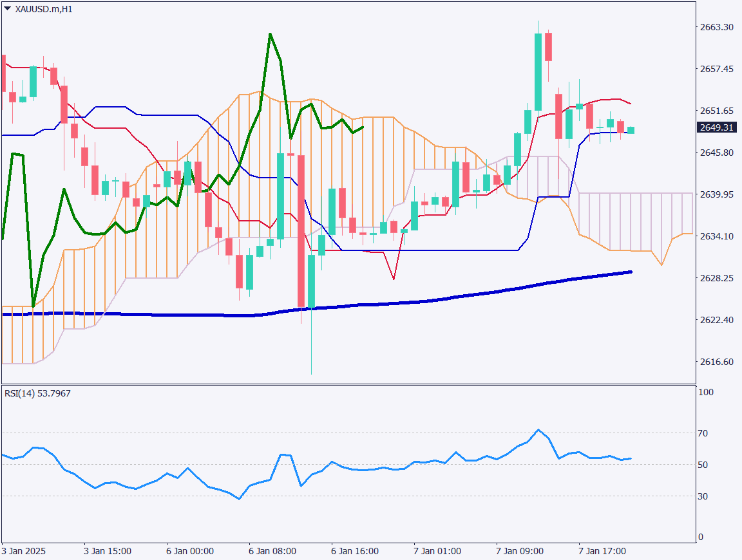Screen dimensions: 742x560
Task: Click the tallest green candle on 7 Jan
Action: click(x=538, y=72)
